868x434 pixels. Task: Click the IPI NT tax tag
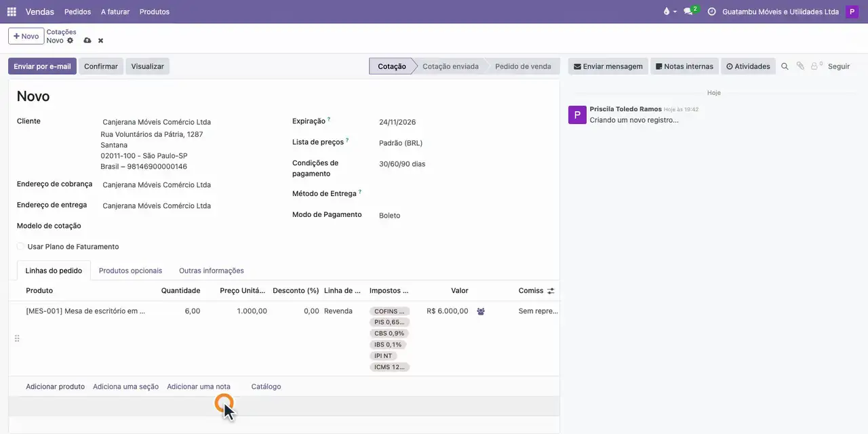(x=383, y=356)
